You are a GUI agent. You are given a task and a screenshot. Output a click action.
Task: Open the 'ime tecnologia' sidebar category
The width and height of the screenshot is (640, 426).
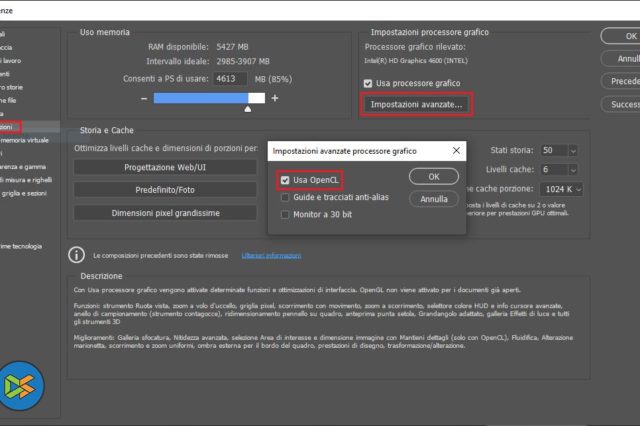pos(21,246)
